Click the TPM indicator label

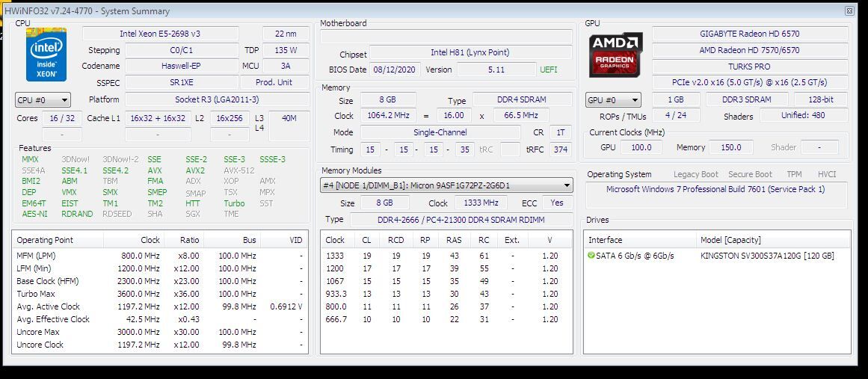pos(795,174)
